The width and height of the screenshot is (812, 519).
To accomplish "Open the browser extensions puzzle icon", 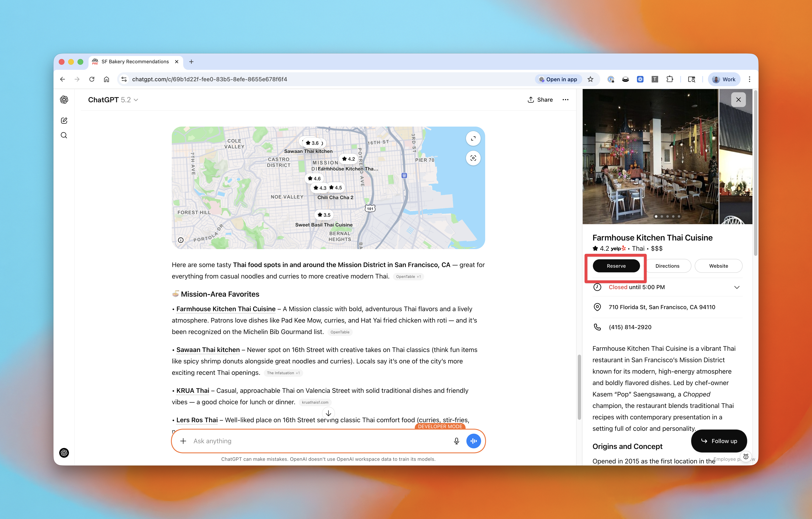I will 670,79.
